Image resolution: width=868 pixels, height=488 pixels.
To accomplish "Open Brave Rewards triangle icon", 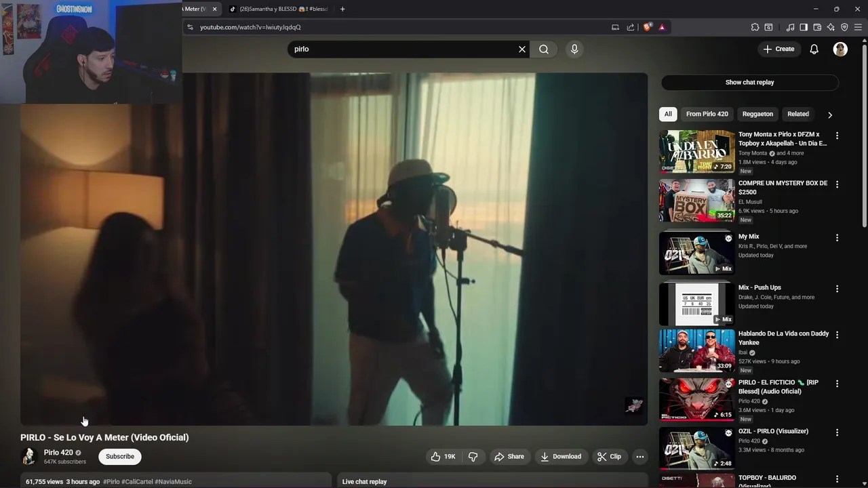I will (662, 27).
